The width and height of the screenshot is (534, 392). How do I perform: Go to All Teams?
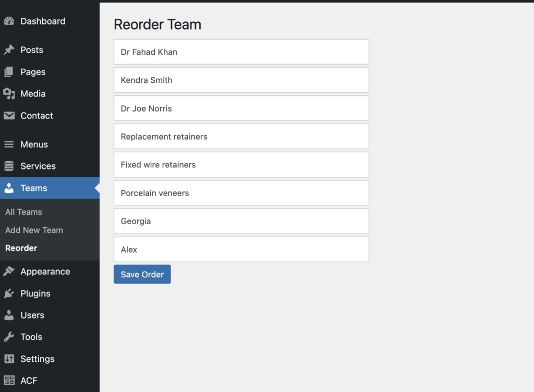click(x=23, y=212)
